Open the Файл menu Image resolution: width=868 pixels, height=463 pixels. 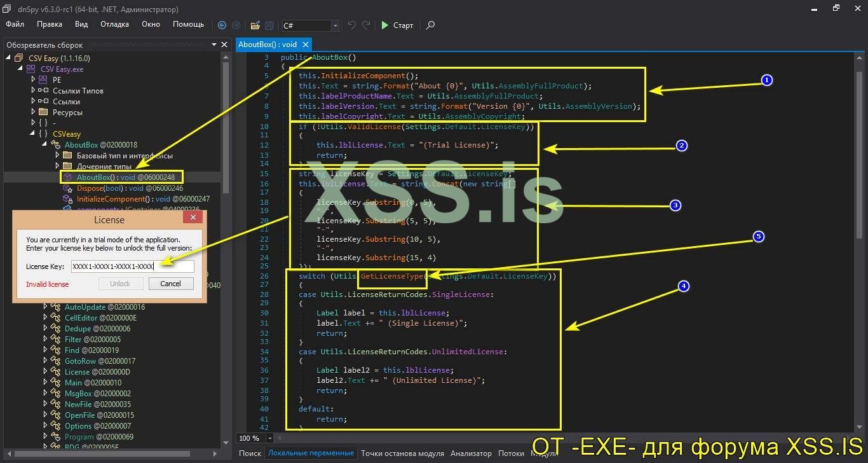tap(15, 24)
